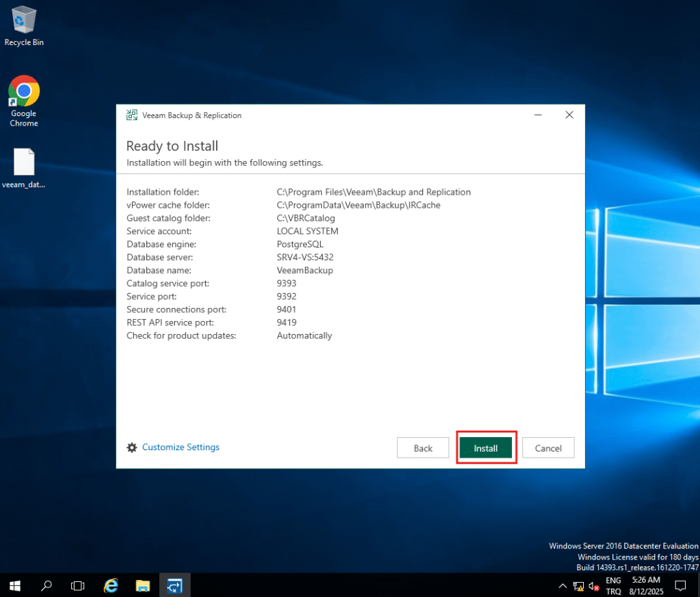Switch to Veeam installer taskbar button

(x=174, y=585)
